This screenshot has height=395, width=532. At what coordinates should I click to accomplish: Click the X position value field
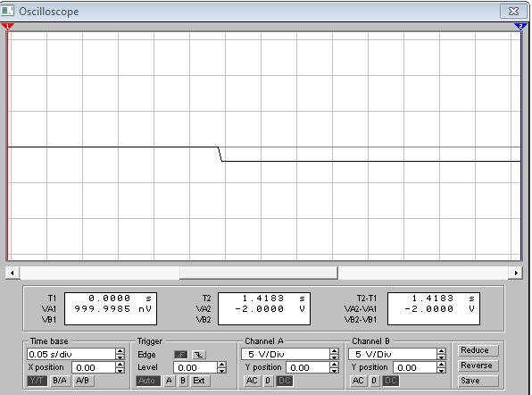(x=94, y=367)
